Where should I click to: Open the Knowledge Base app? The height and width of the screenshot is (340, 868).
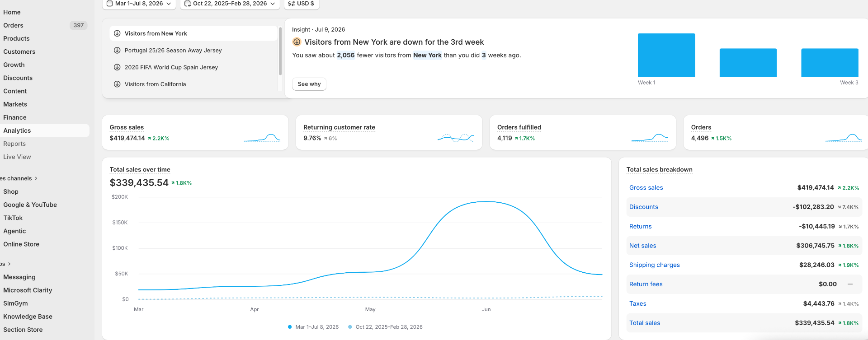[x=28, y=316]
